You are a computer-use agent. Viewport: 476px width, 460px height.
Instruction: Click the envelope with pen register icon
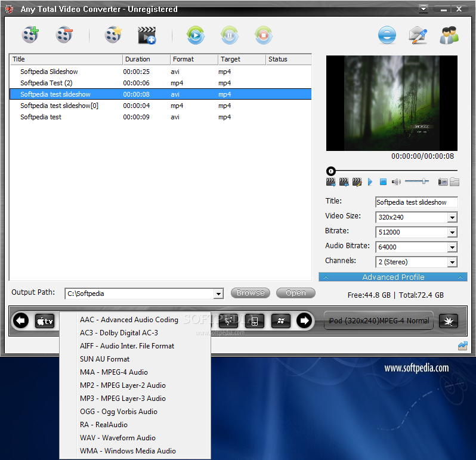(x=418, y=35)
